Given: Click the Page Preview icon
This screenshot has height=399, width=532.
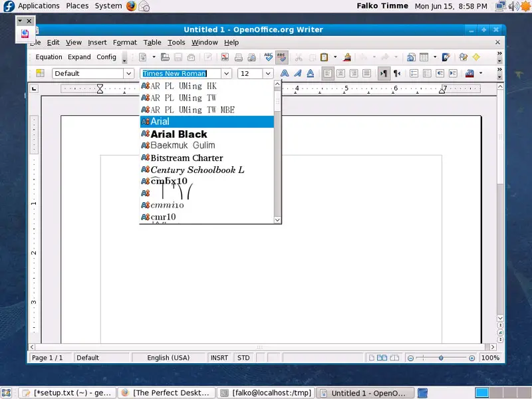Looking at the screenshot, I should 251,57.
